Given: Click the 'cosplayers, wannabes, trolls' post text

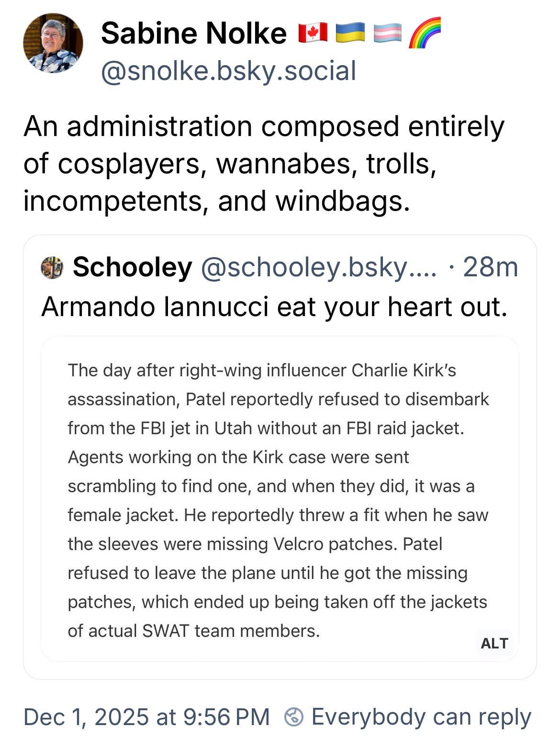Looking at the screenshot, I should coord(230,164).
